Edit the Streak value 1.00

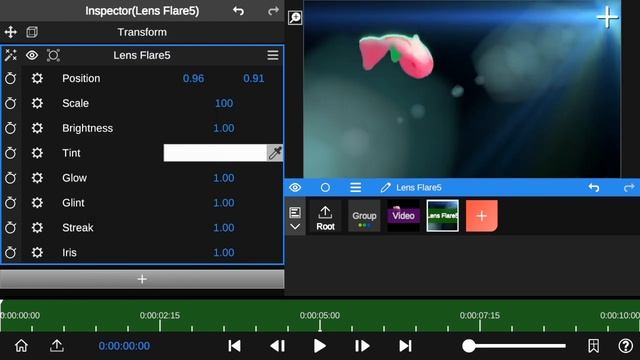tap(224, 228)
